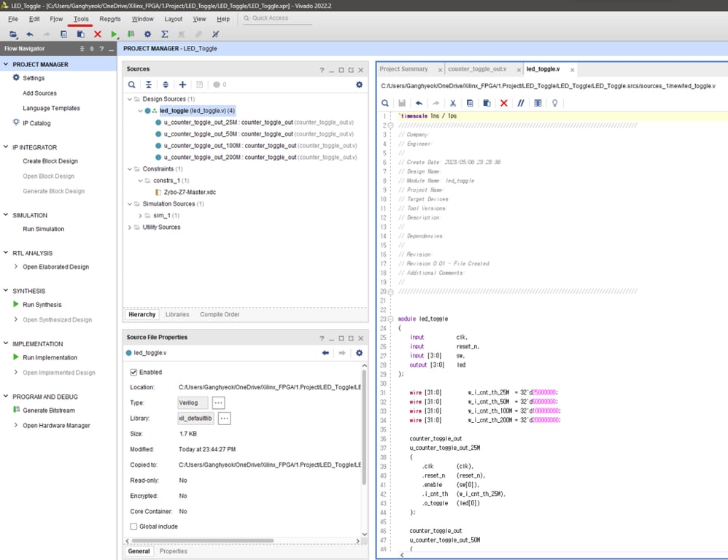Collapse the PROJECT MANAGER section in Flow Navigator

6,64
